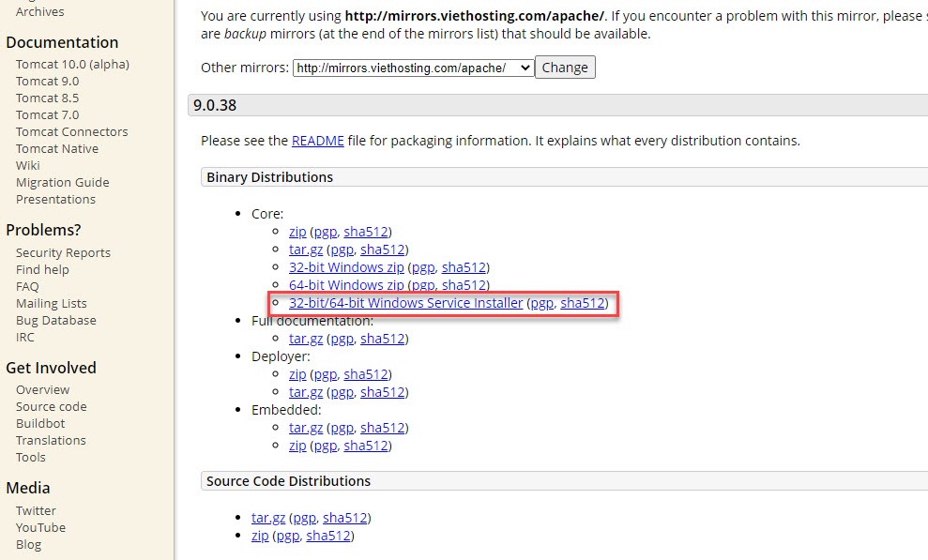The height and width of the screenshot is (560, 928).
Task: Open Tomcat 8.5 documentation
Action: coord(47,98)
